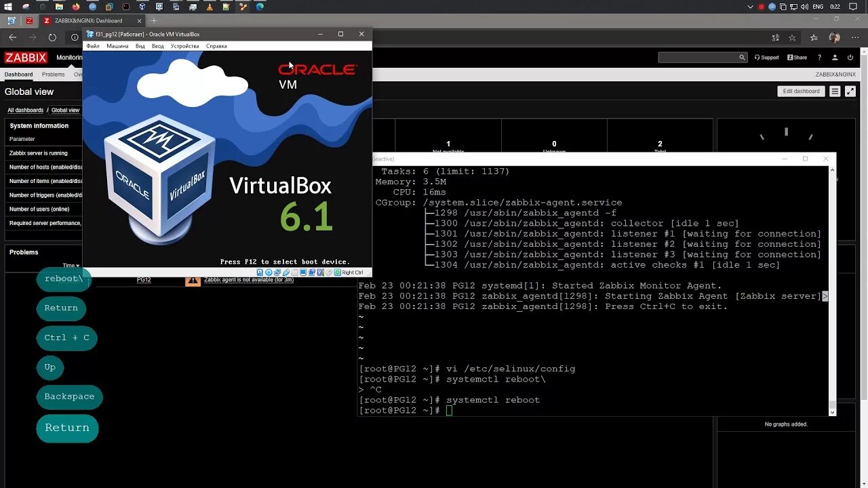Open the Problems submenu tab in Zabbix

pyautogui.click(x=53, y=75)
